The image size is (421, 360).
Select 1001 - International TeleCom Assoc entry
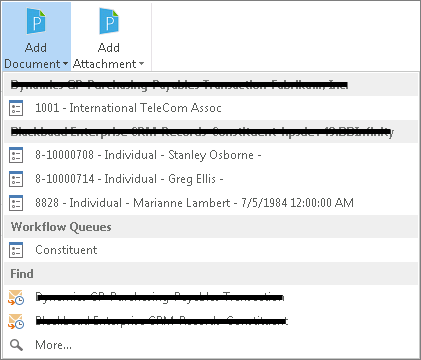tap(211, 108)
